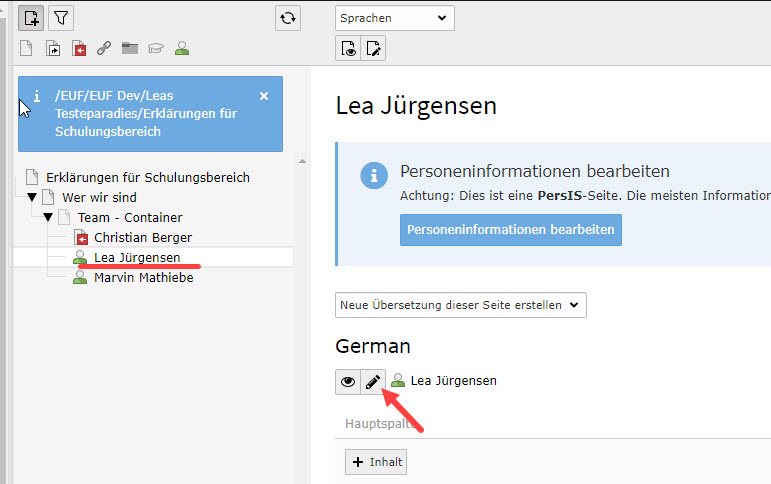Select the green person page type icon

(x=182, y=48)
